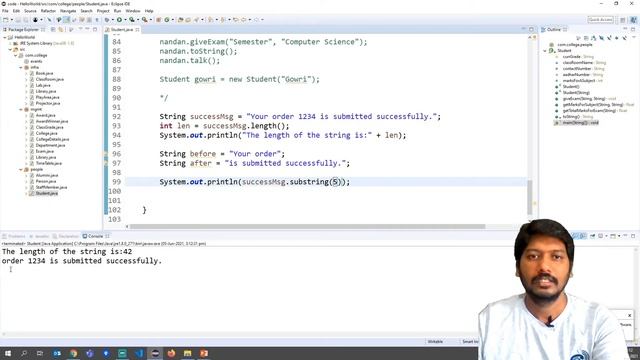Open the Window menu
The width and height of the screenshot is (640, 360).
coord(133,11)
